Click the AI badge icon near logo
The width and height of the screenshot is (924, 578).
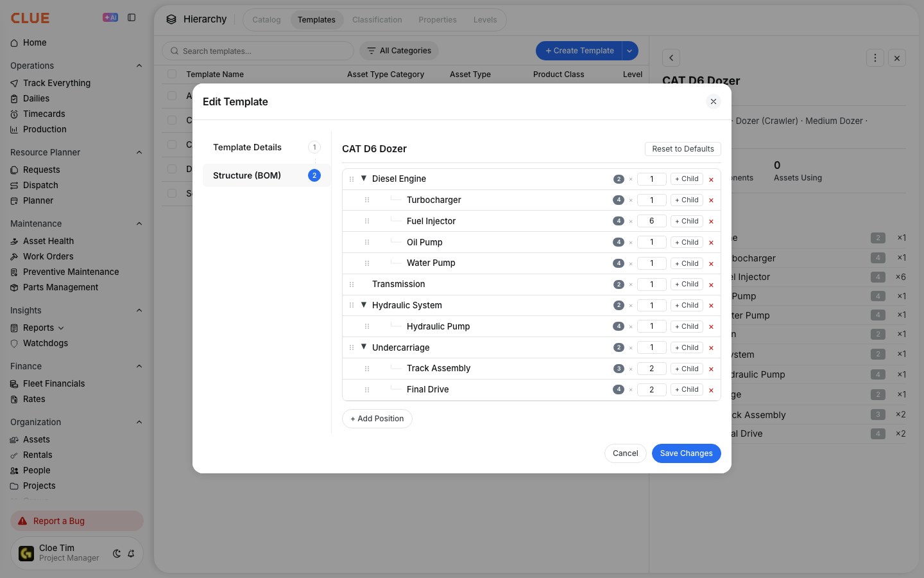(110, 18)
